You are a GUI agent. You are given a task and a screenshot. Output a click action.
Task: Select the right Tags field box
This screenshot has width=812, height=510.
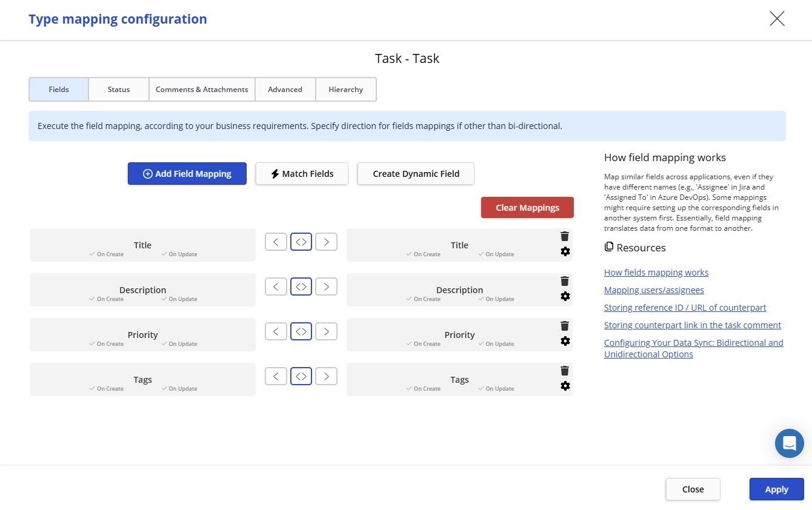coord(459,379)
